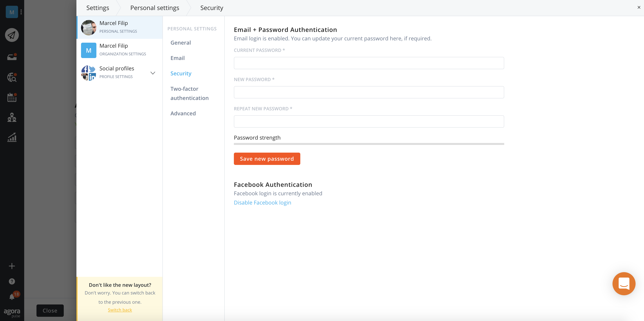Open the overflow dots menu beside the avatar
The image size is (644, 321).
click(x=21, y=12)
